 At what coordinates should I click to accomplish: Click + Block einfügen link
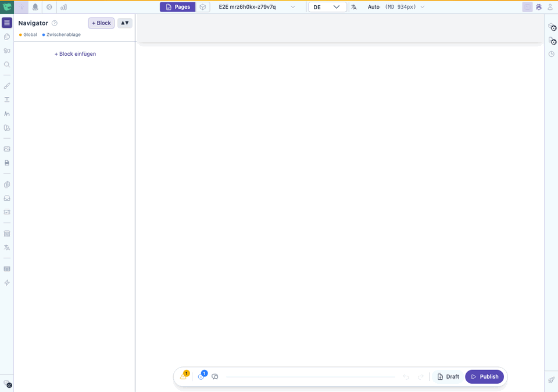[75, 53]
